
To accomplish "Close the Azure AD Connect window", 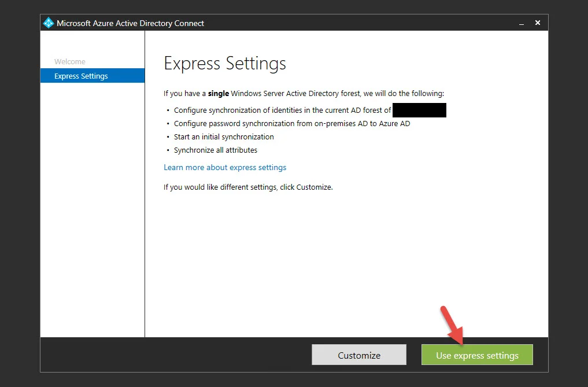I will click(537, 23).
